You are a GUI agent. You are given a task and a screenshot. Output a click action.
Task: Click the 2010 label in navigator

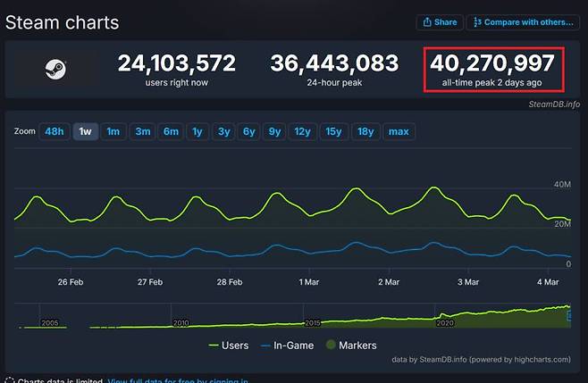[x=181, y=322]
